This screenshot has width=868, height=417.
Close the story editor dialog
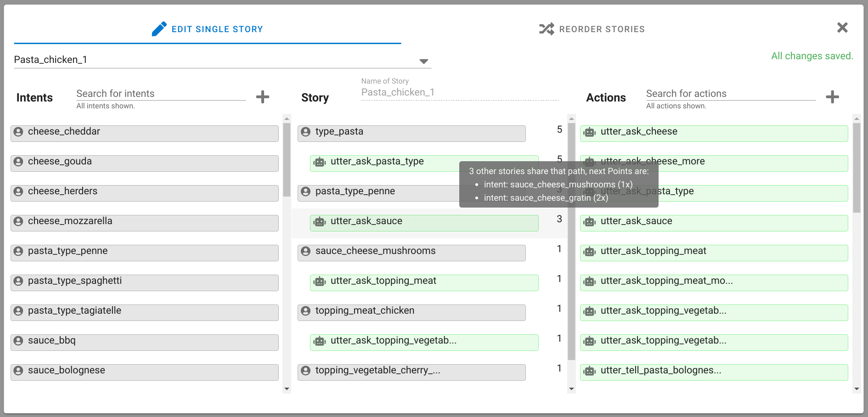pos(842,28)
